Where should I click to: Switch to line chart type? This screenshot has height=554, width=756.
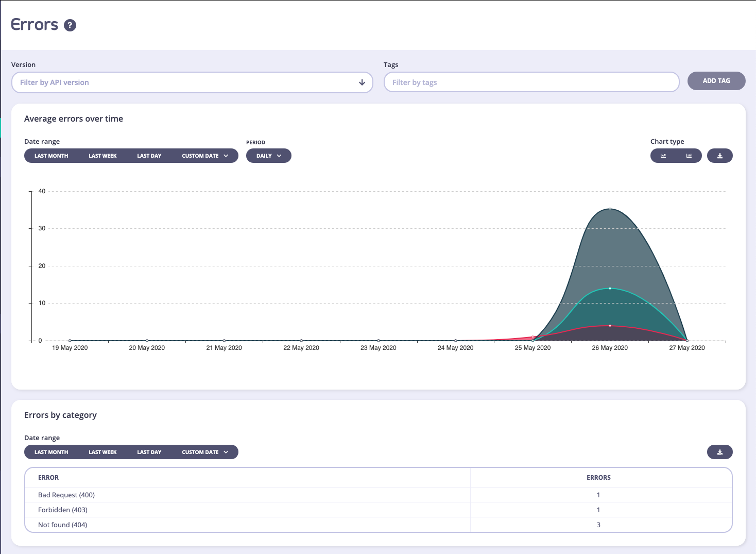(663, 156)
